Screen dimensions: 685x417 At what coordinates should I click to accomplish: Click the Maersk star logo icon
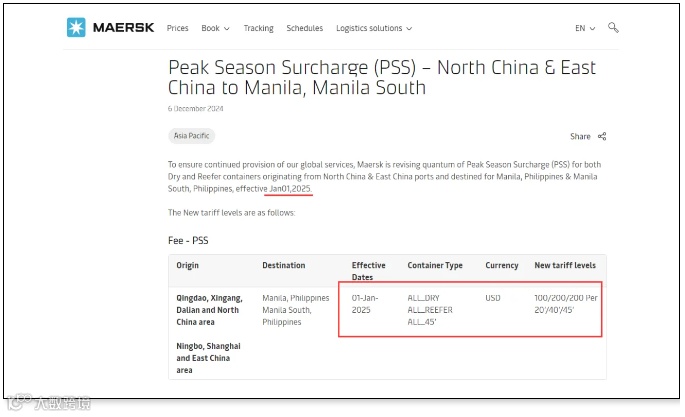click(76, 28)
